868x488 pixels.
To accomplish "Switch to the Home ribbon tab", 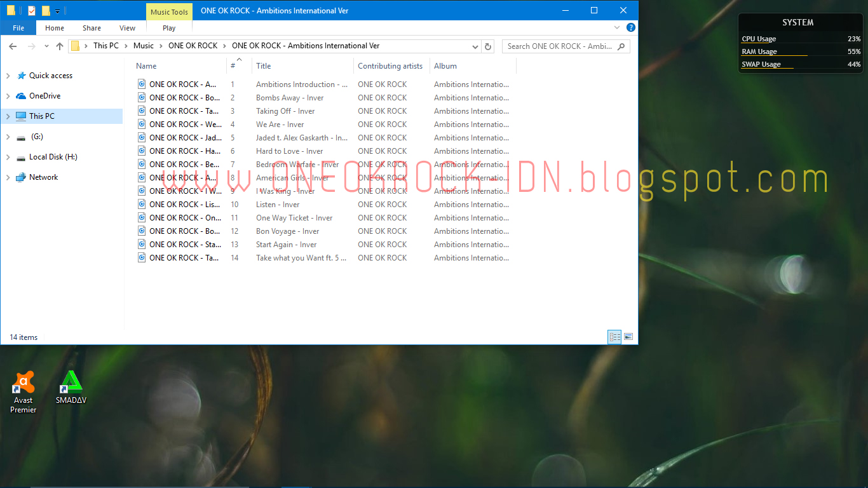I will pos(55,28).
